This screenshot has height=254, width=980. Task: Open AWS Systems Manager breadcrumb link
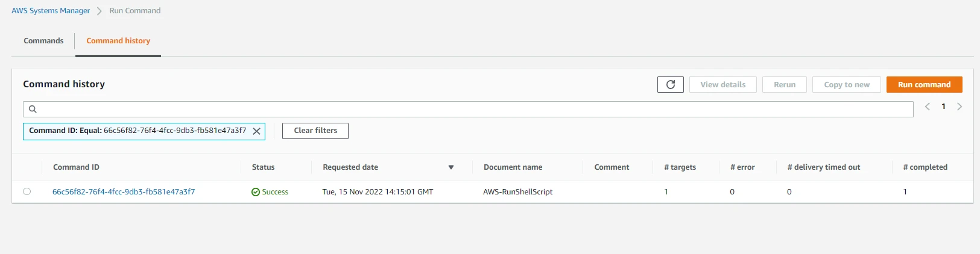click(51, 11)
